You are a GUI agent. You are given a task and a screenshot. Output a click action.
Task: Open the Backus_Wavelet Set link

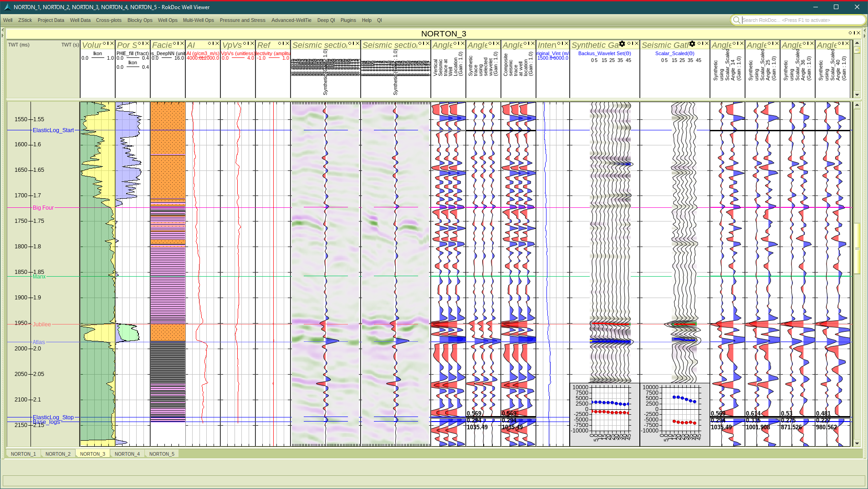pos(604,53)
